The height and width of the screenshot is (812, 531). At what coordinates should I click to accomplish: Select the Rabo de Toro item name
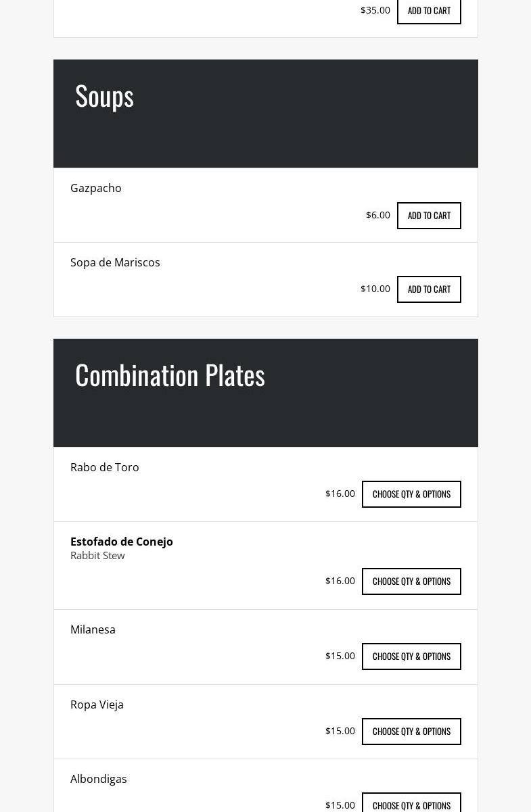105,467
